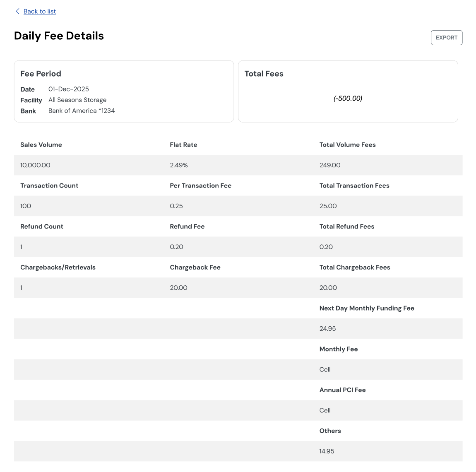
Task: Click the Annual PCI Fee cell value
Action: click(x=325, y=410)
